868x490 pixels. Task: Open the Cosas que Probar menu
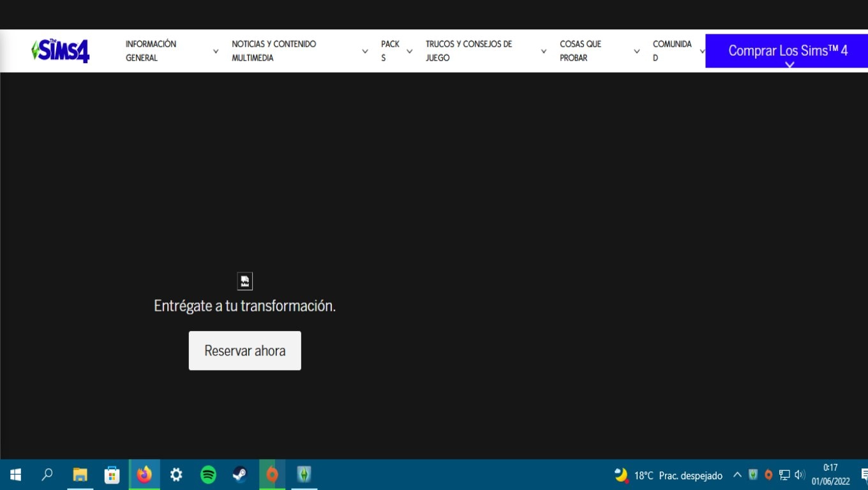(x=580, y=51)
